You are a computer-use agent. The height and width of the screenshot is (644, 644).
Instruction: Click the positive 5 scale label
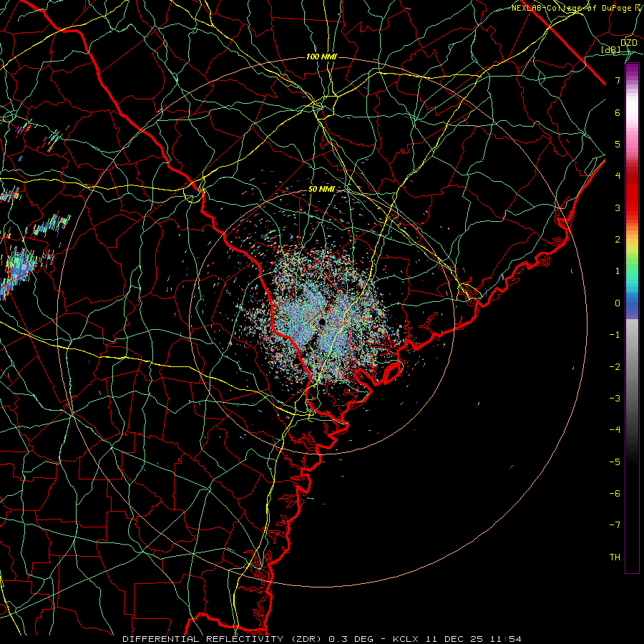[618, 144]
